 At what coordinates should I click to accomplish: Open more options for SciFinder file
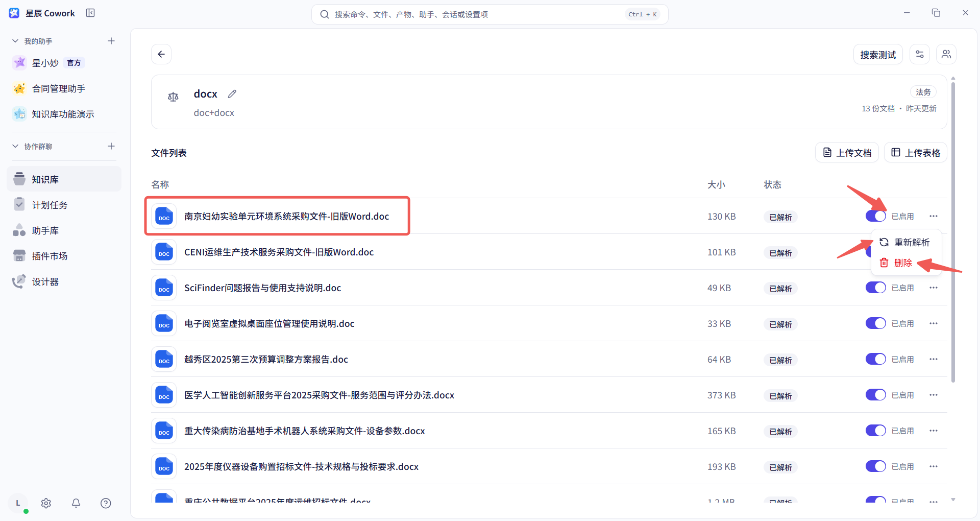934,288
